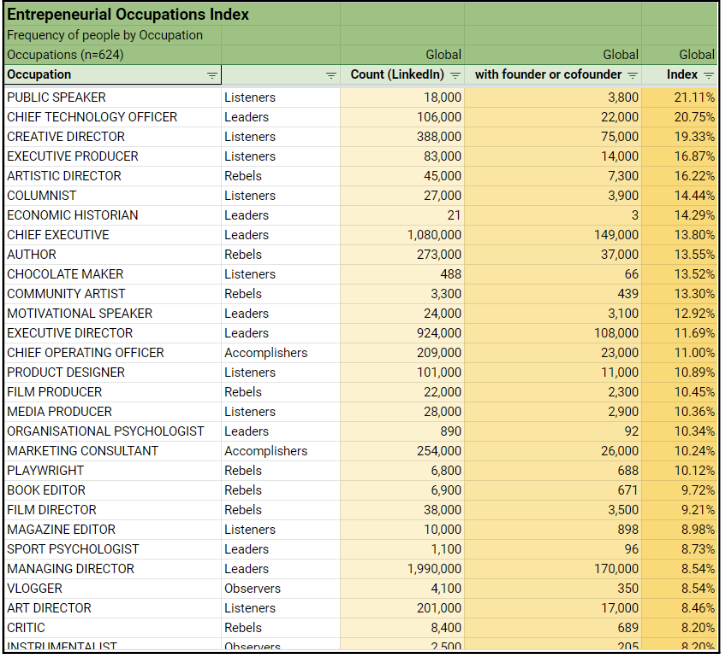Select the count cell 6,800
Viewport: 722px width, 654px height.
(402, 471)
